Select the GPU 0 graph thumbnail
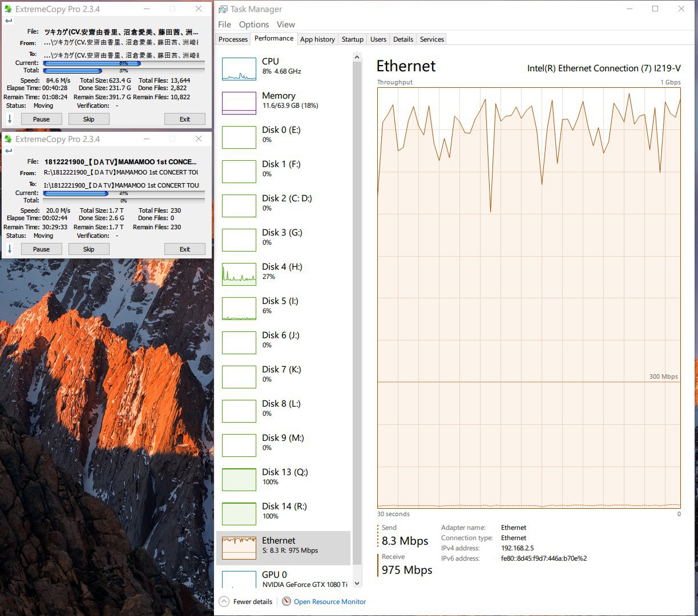The image size is (698, 616). (239, 579)
